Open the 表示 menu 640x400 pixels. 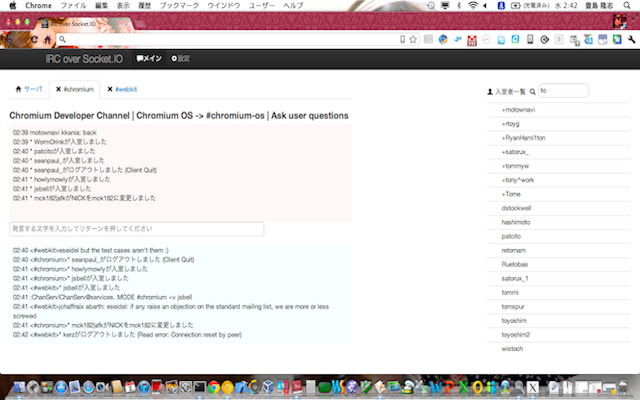tap(123, 5)
